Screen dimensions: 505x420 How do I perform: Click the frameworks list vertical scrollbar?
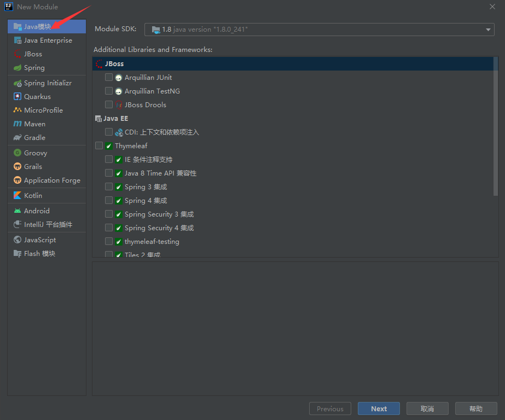pos(496,127)
